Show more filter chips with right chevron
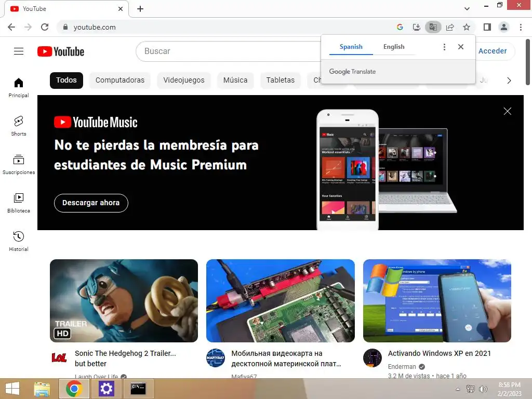This screenshot has height=399, width=532. pyautogui.click(x=509, y=81)
